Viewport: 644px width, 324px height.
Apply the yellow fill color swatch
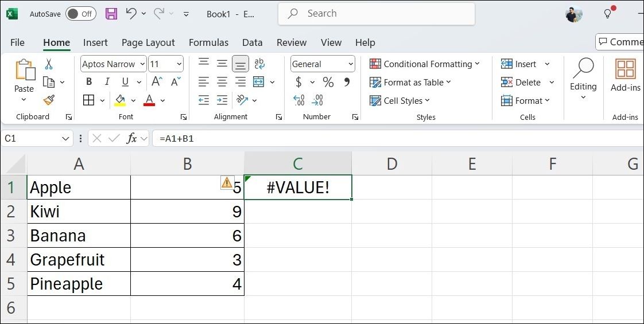pos(120,100)
